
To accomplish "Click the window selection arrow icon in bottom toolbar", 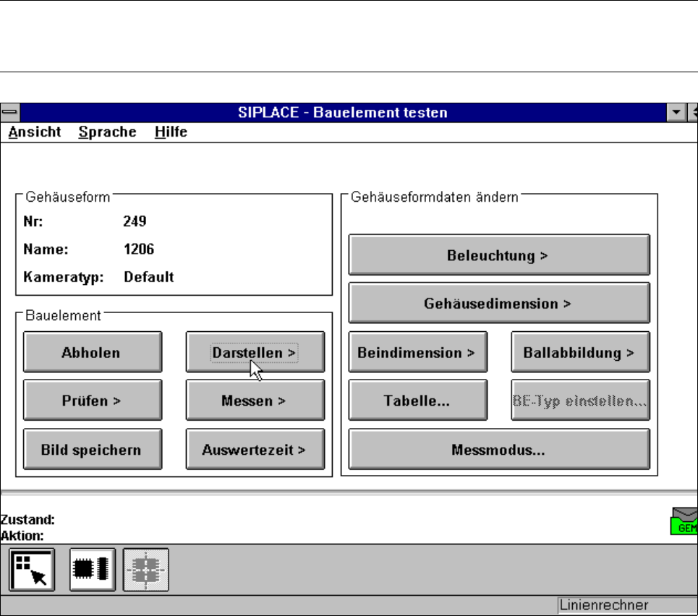I will (x=33, y=570).
